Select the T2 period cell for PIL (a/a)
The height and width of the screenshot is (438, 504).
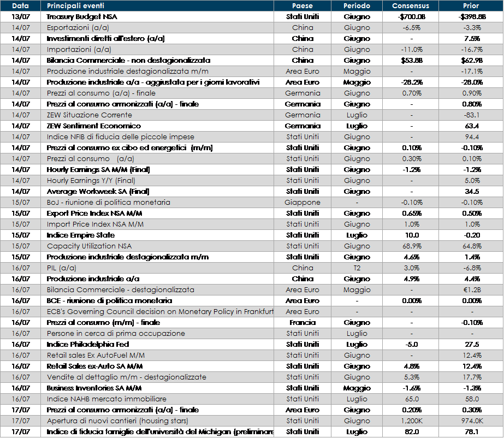357,268
